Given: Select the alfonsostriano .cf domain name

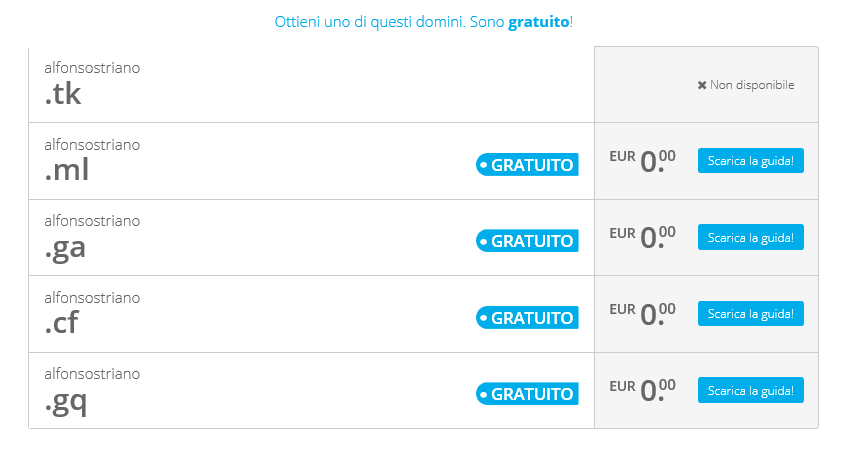Looking at the screenshot, I should [92, 314].
